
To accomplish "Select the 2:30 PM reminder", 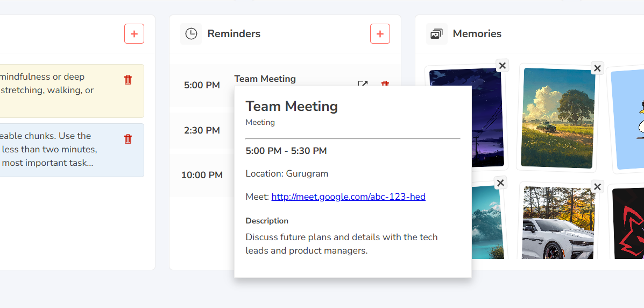I will click(202, 130).
